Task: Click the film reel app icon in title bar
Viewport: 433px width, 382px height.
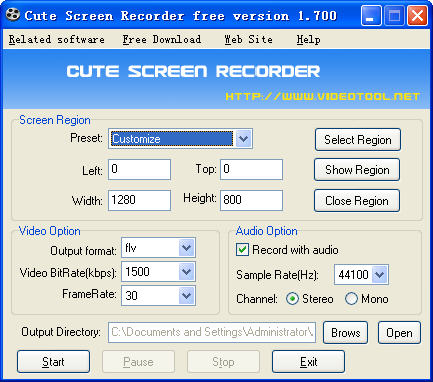Action: (13, 15)
